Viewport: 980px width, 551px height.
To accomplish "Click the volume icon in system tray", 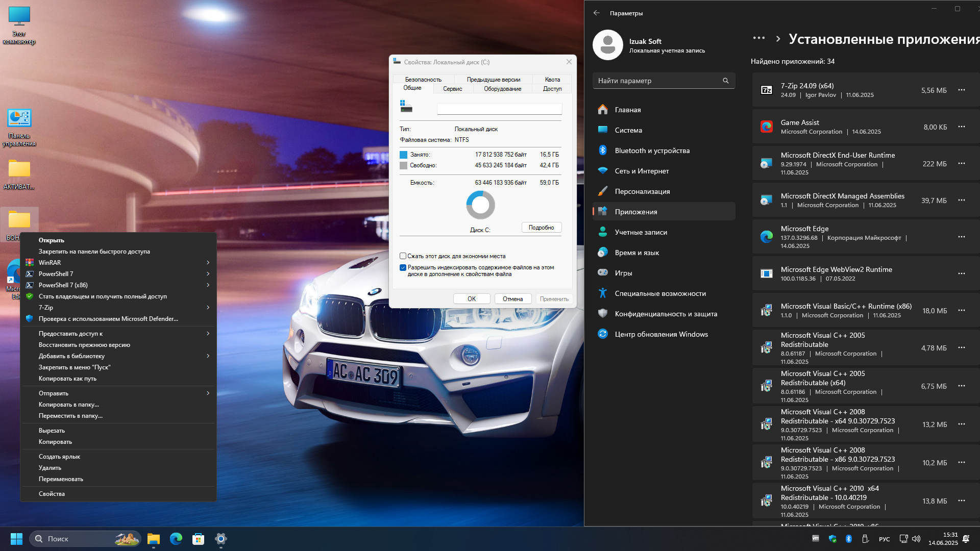I will click(x=916, y=539).
